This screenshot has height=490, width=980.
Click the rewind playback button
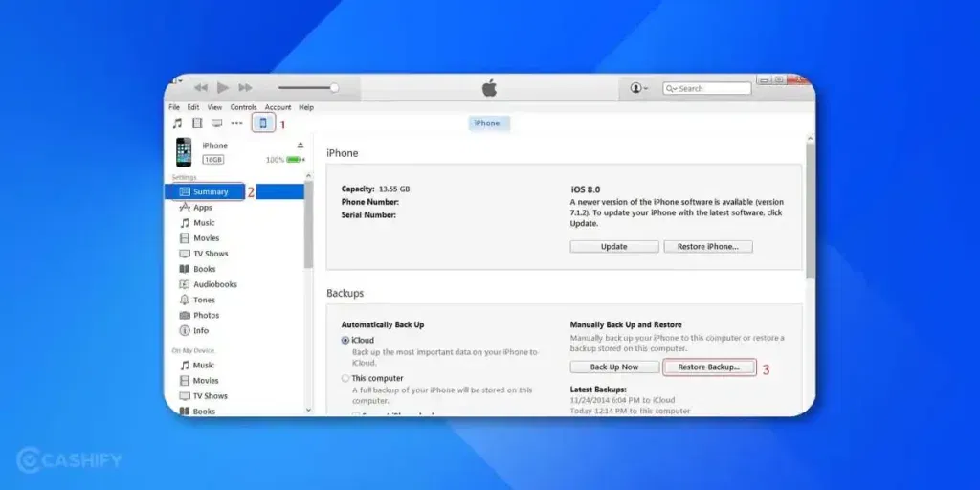pos(201,88)
